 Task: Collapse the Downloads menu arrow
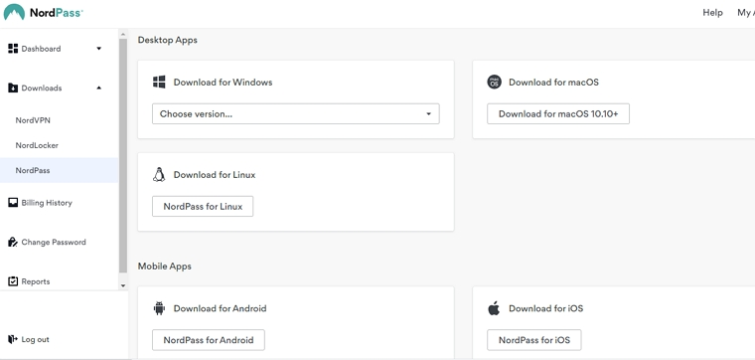[99, 88]
